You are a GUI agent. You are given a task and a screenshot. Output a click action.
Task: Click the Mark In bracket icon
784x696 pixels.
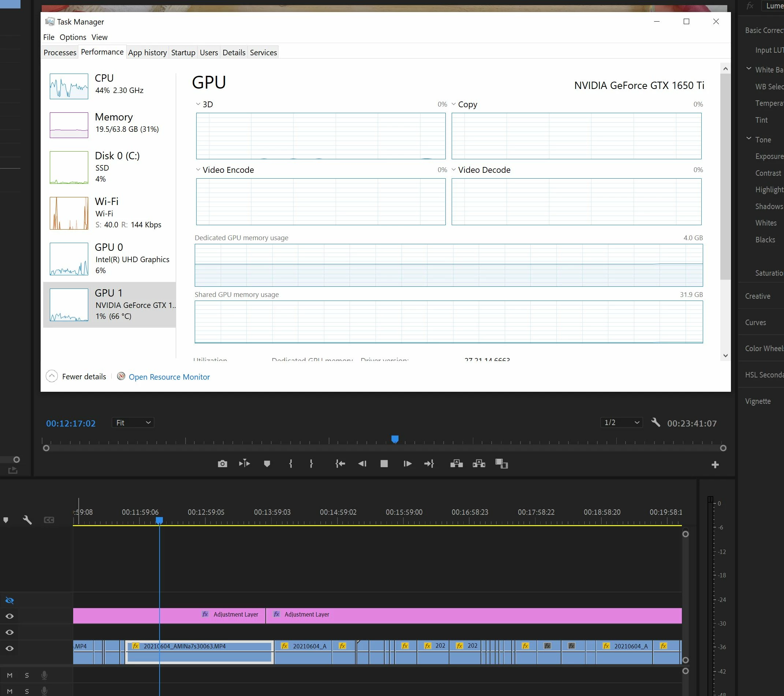tap(290, 464)
